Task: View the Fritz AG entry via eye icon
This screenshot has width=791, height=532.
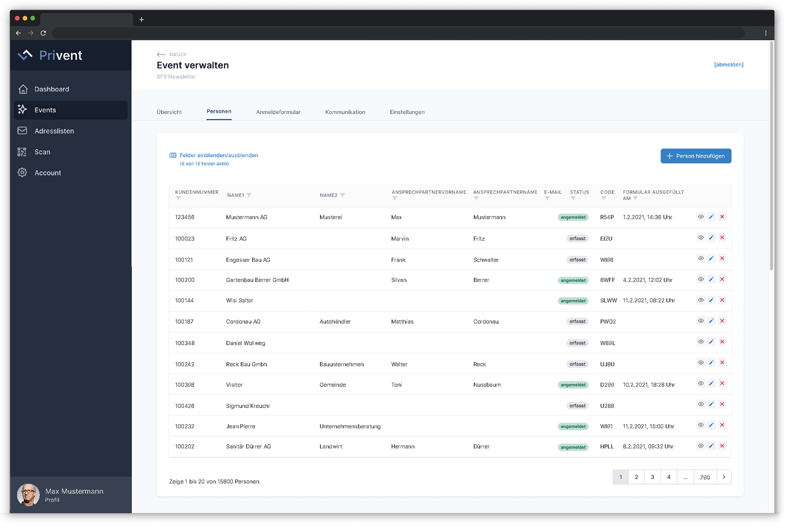Action: 701,238
